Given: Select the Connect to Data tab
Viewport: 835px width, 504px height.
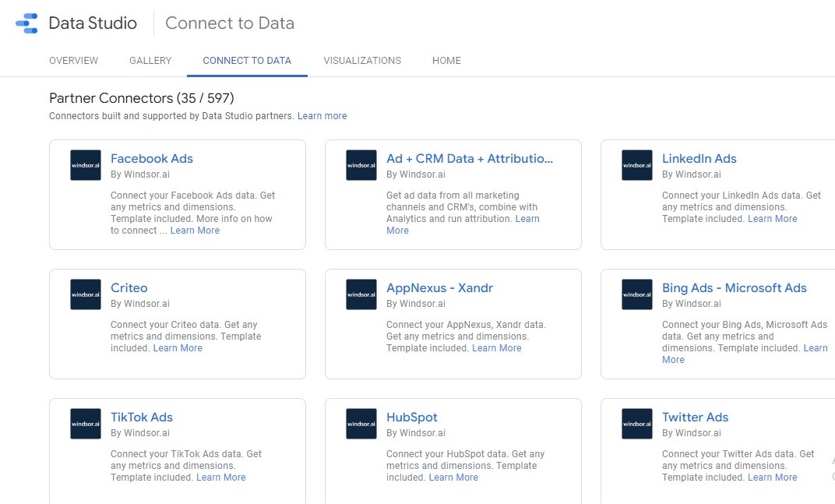Looking at the screenshot, I should [x=247, y=61].
